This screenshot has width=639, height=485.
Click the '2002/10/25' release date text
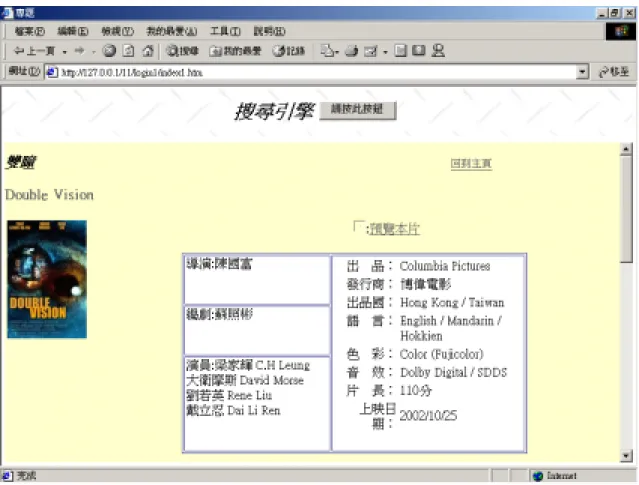(x=428, y=415)
